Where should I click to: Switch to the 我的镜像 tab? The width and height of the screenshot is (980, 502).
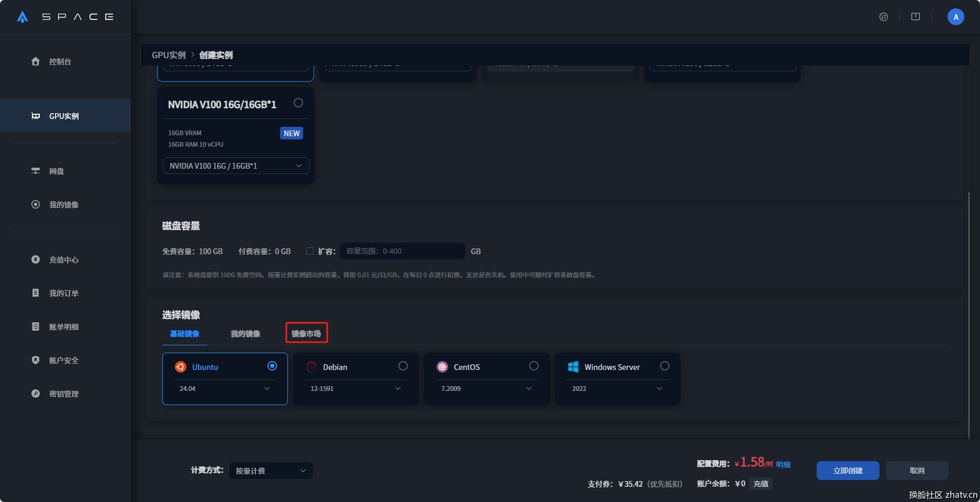click(x=246, y=334)
